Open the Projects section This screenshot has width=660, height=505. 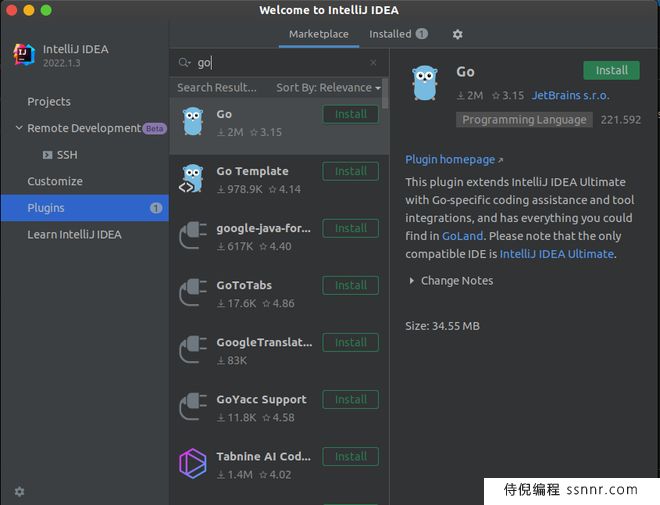[x=49, y=101]
